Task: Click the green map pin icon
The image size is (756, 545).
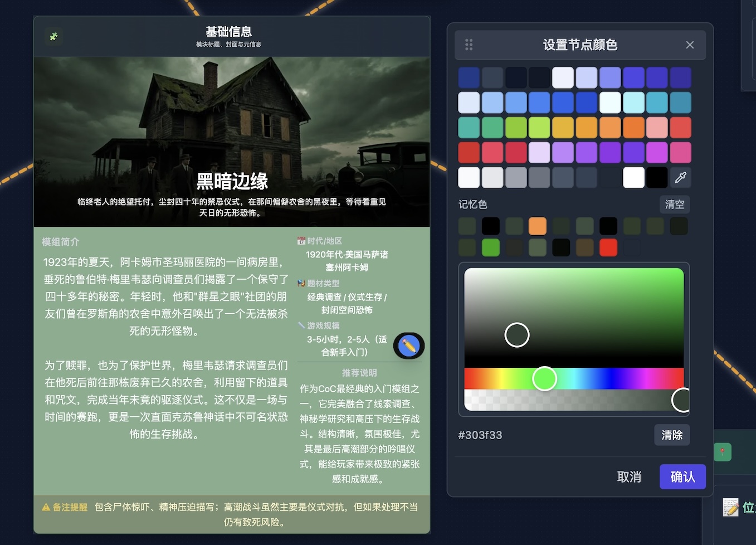Action: click(x=723, y=451)
